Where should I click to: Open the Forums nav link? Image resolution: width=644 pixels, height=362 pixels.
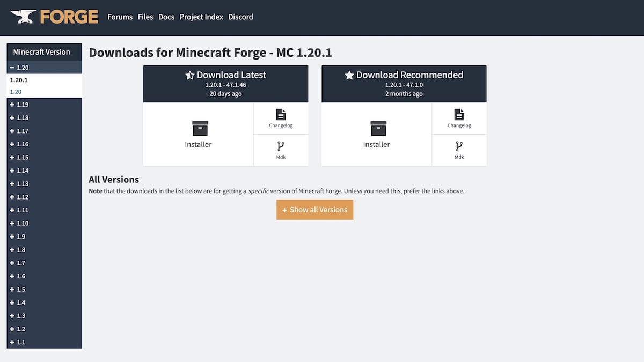point(120,17)
